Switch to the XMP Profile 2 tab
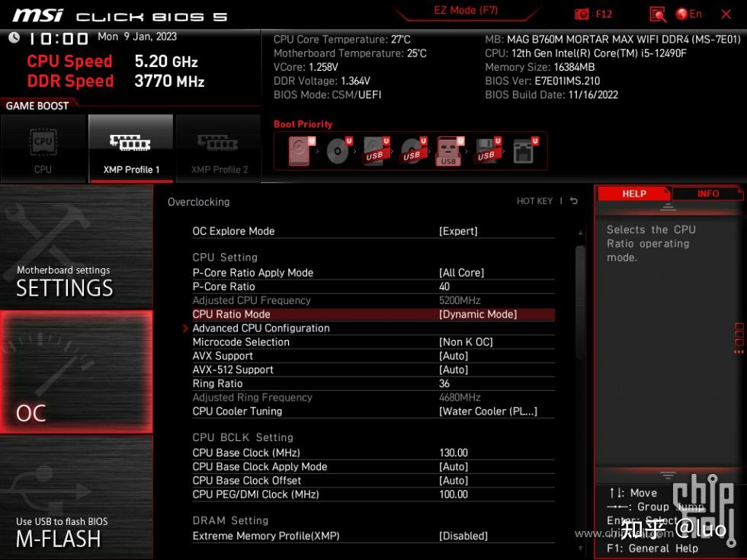 point(219,149)
